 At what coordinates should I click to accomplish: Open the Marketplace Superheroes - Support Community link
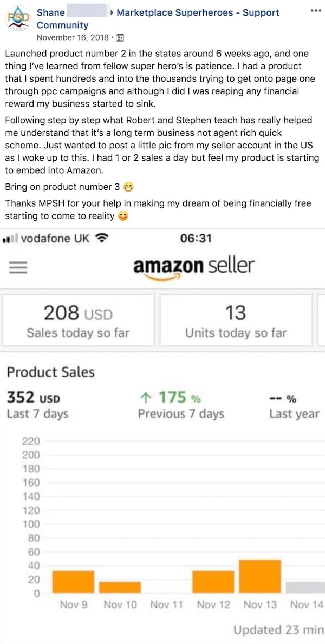tap(198, 12)
